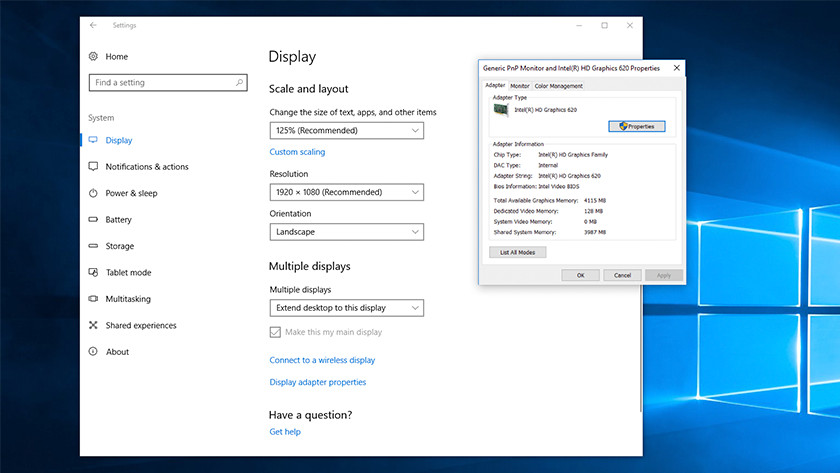
Task: Click the Home gear icon
Action: (94, 57)
